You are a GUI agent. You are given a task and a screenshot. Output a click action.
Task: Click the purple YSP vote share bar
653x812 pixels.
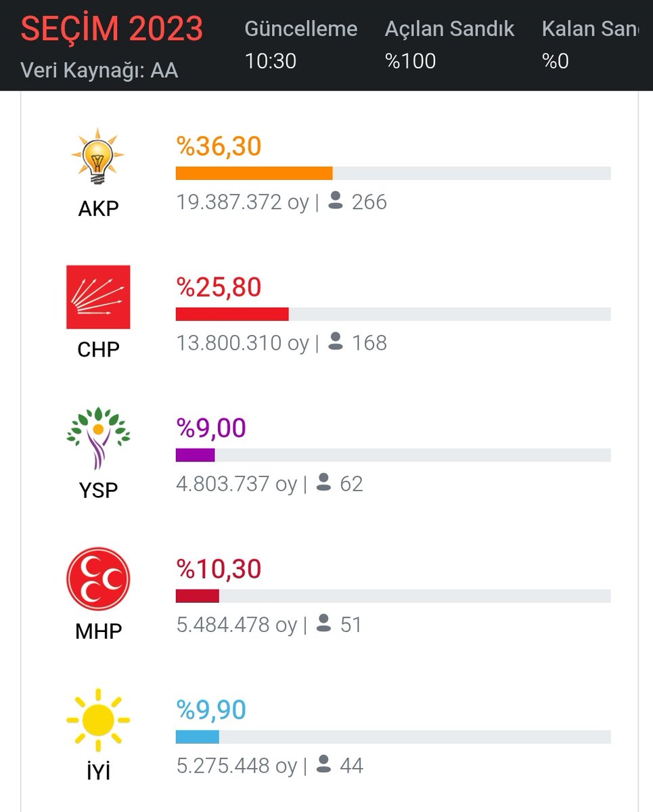coord(196,455)
